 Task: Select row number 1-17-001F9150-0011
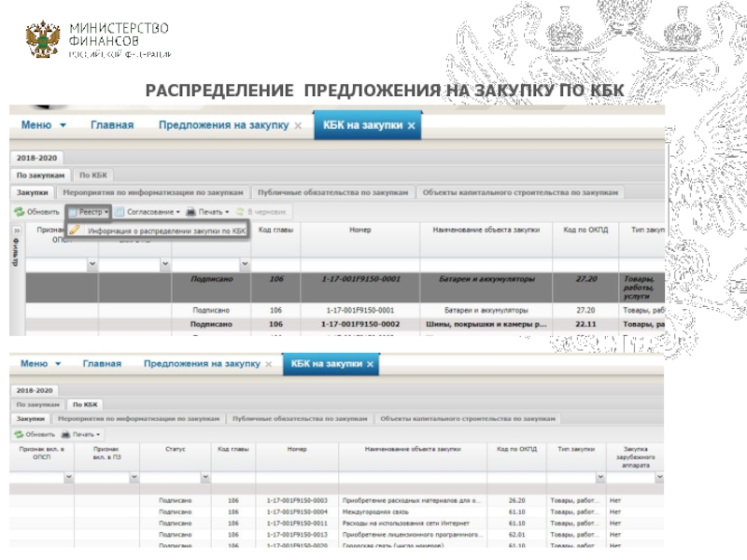coord(297,524)
